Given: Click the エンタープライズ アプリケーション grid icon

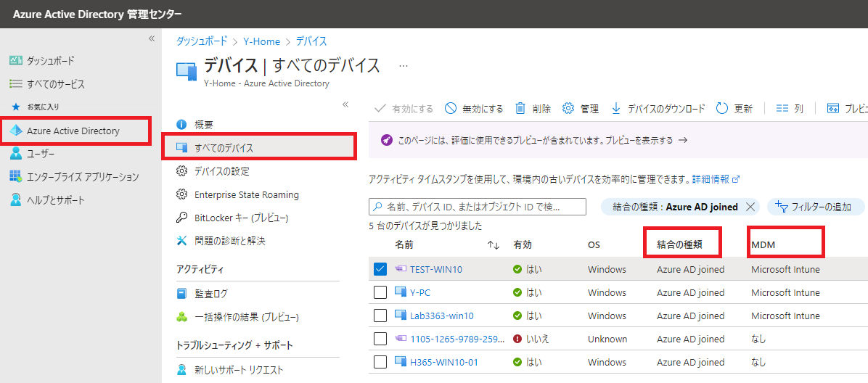Looking at the screenshot, I should coord(15,176).
